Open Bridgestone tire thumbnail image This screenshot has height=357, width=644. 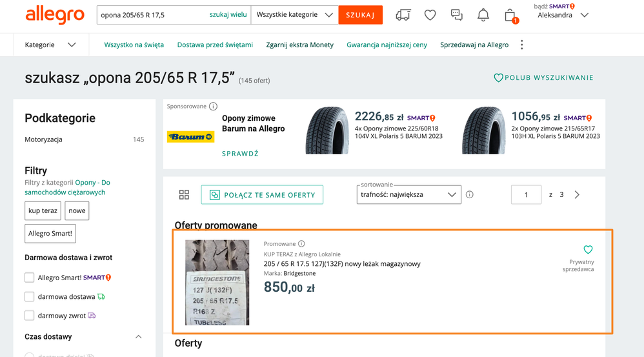pos(217,283)
